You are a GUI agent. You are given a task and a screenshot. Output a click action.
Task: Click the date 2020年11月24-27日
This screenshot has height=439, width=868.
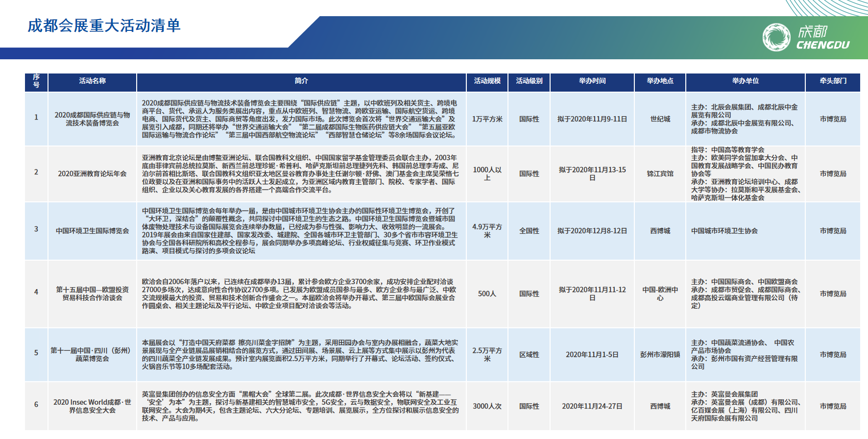pos(592,406)
